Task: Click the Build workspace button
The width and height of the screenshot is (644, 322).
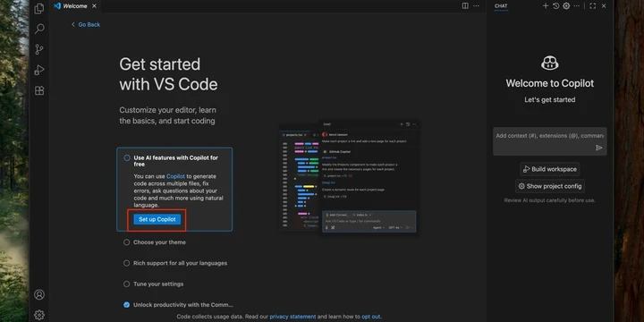Action: coord(549,169)
